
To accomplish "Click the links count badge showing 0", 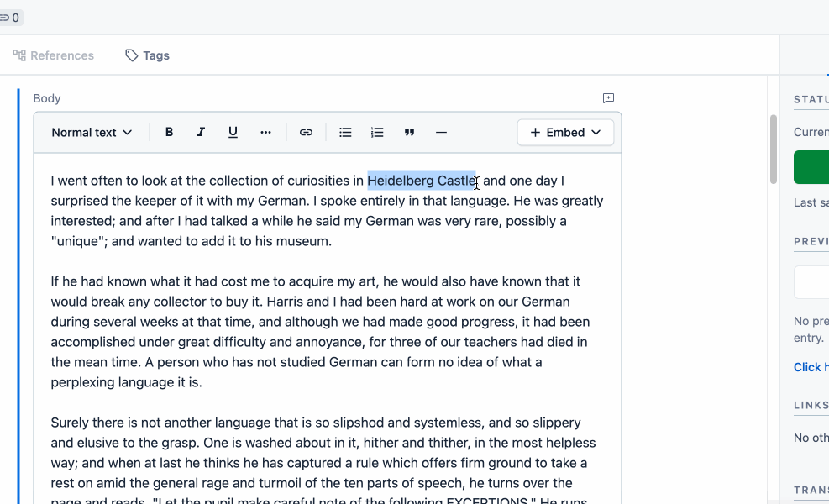I will coord(11,18).
